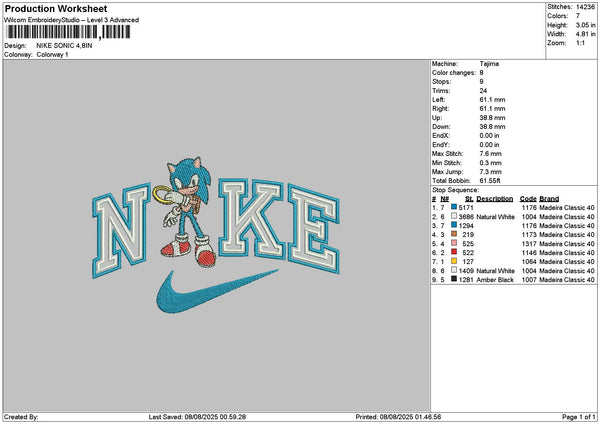Click the 'Stops:' label

pyautogui.click(x=442, y=82)
